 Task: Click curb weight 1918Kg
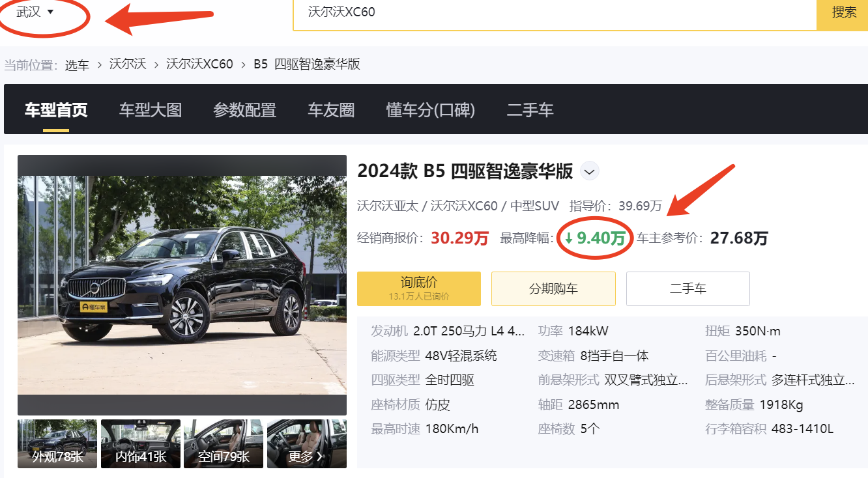781,404
